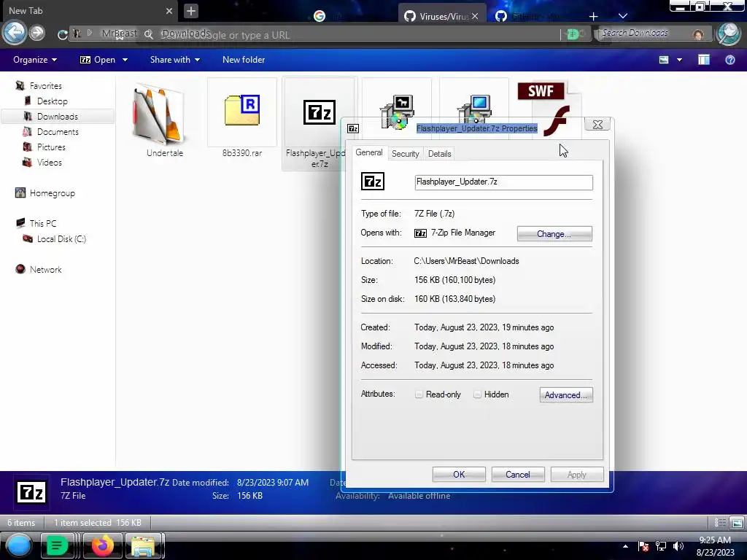Expand the arrow beside Open button
The width and height of the screenshot is (747, 560).
click(x=125, y=60)
